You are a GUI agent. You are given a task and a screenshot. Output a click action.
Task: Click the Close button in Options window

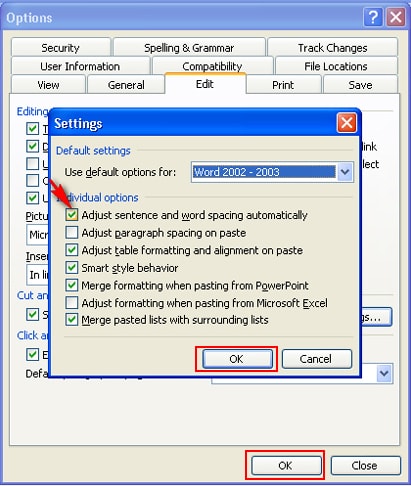click(x=365, y=465)
